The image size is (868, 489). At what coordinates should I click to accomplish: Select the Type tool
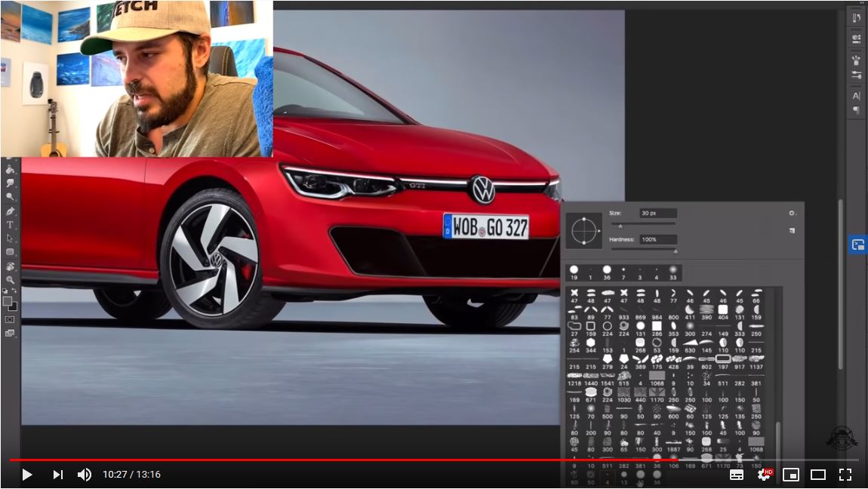(x=11, y=225)
